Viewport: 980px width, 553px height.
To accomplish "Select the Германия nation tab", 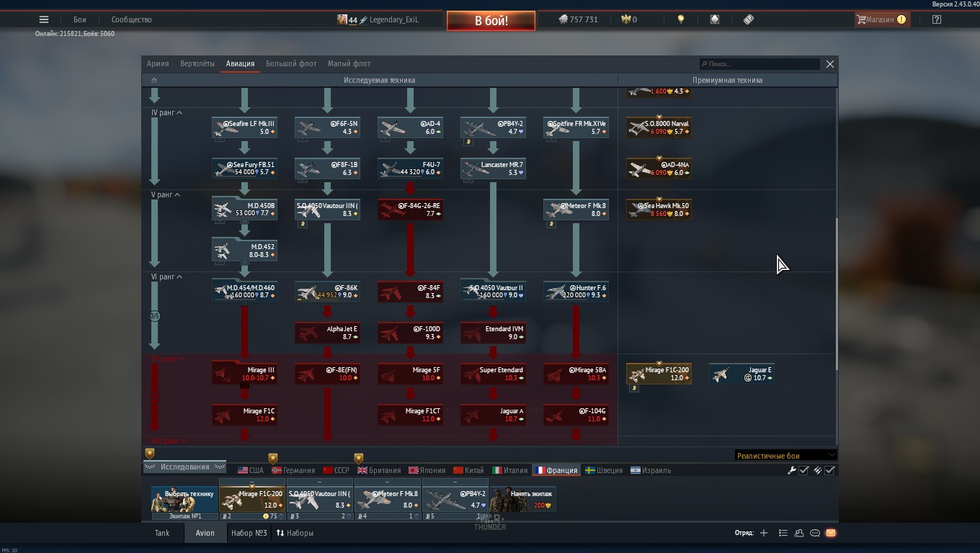I will pos(293,470).
